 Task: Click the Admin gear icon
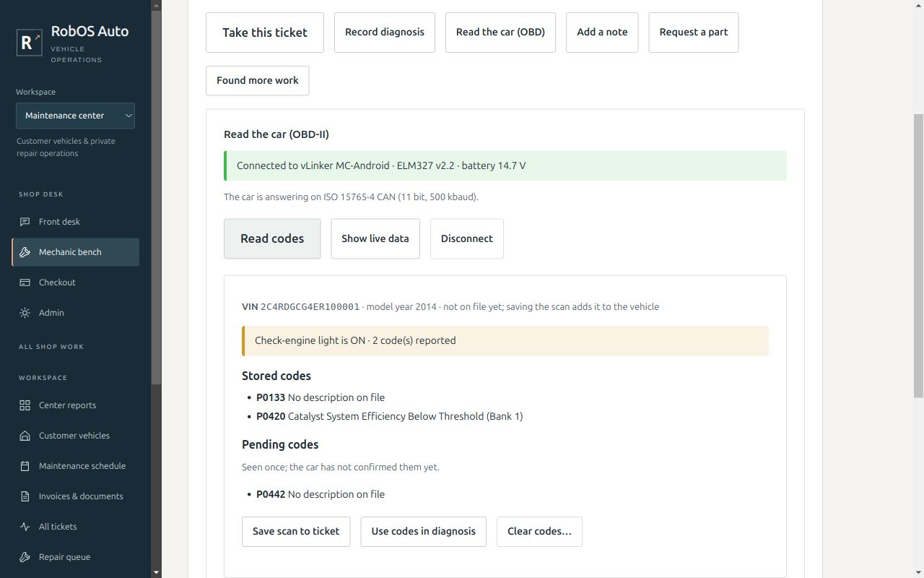click(x=25, y=313)
